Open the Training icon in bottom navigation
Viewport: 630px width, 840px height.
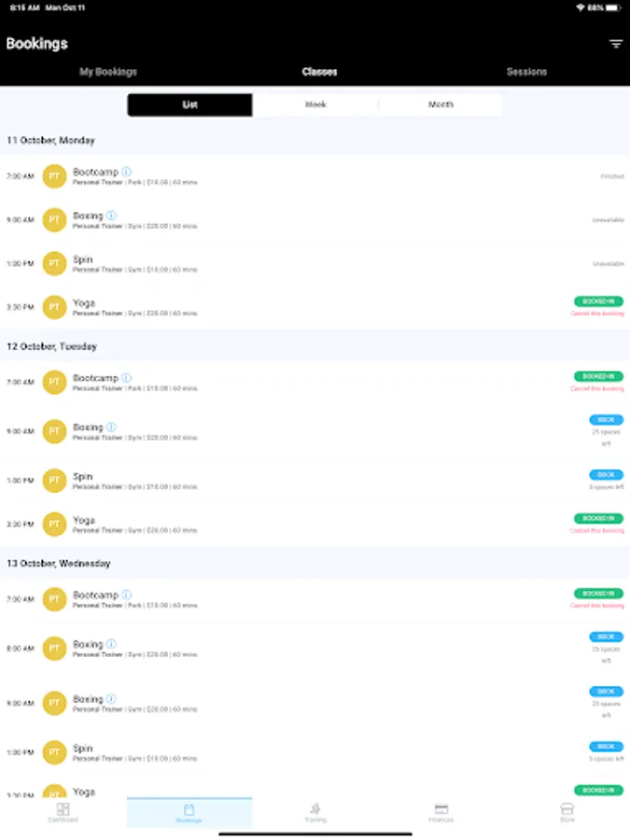pos(315,809)
